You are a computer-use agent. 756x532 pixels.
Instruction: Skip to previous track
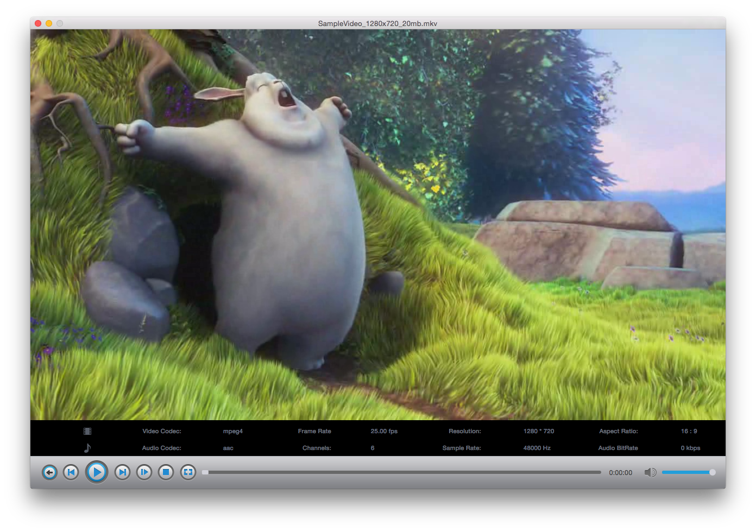(71, 472)
